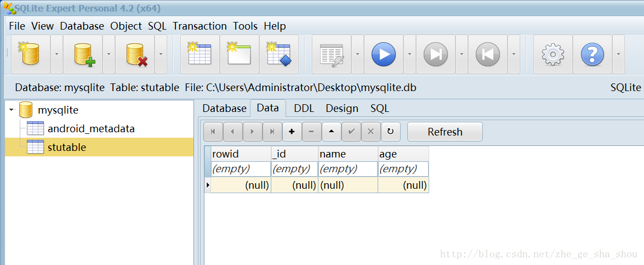Click the (null) cell under rowid column

241,185
